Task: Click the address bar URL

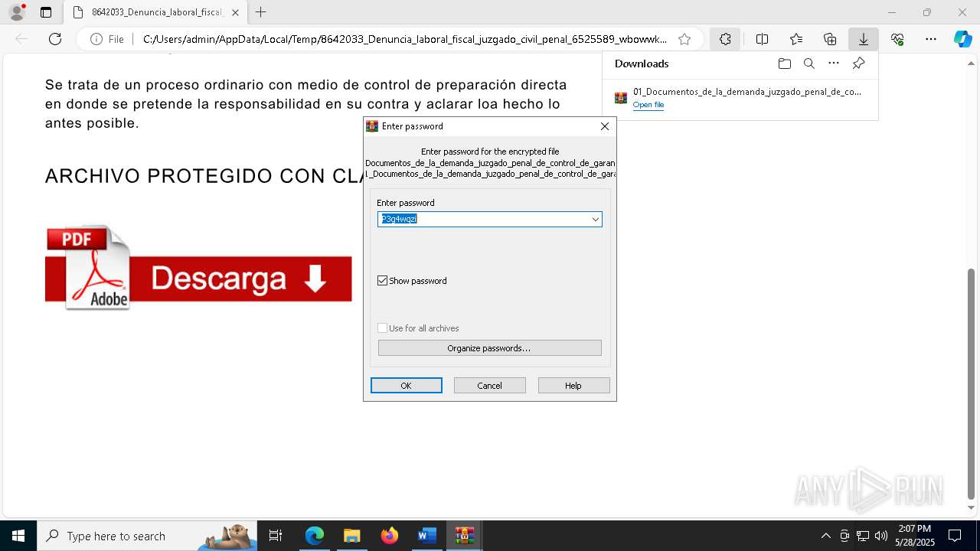Action: [x=404, y=39]
